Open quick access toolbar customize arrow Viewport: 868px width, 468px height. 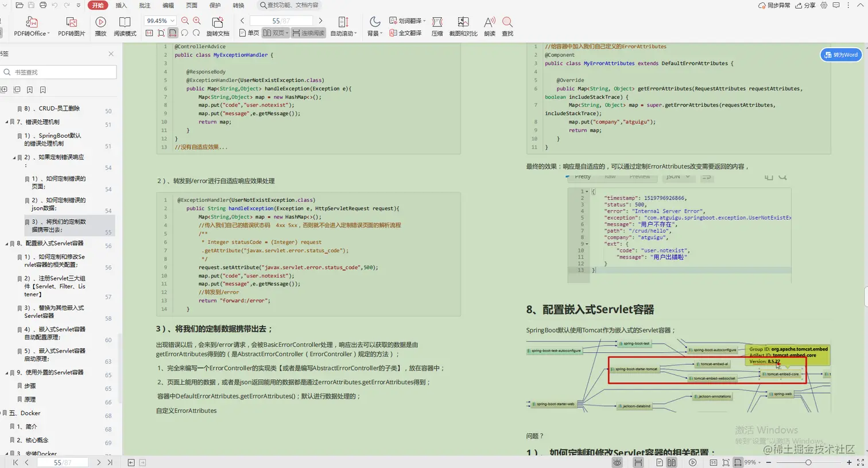point(78,5)
